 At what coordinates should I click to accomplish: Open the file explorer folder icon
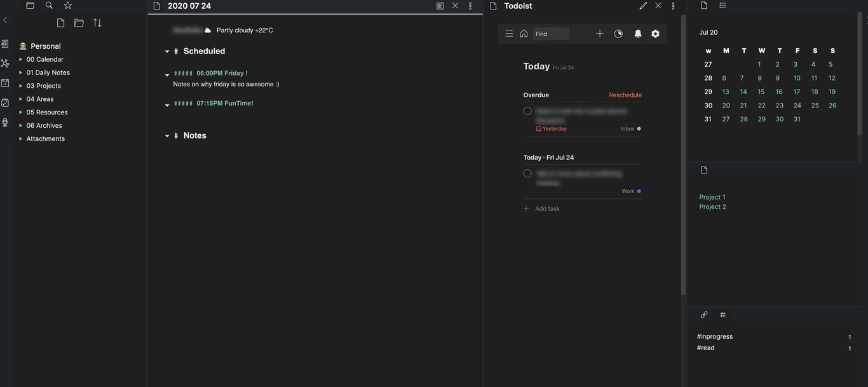click(x=30, y=5)
